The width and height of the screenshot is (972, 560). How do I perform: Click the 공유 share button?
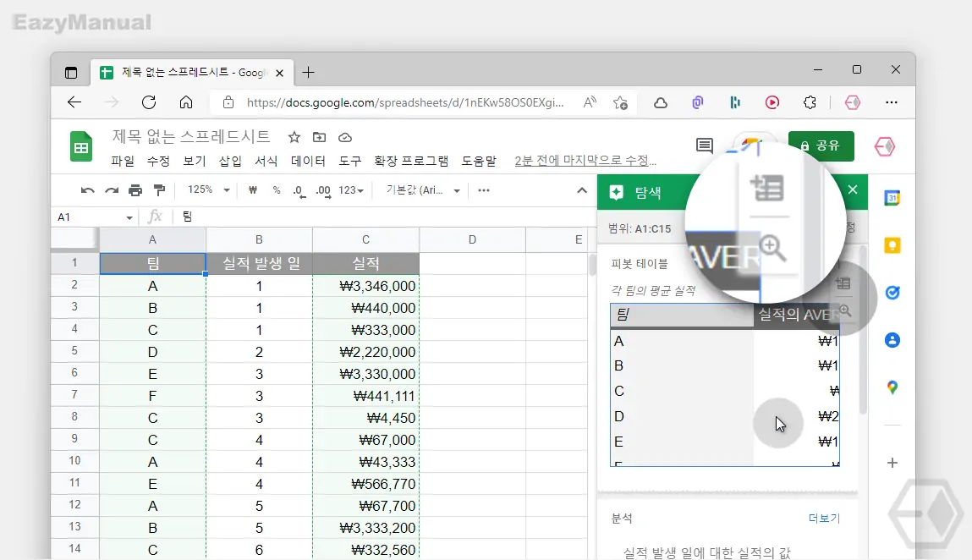pyautogui.click(x=821, y=145)
